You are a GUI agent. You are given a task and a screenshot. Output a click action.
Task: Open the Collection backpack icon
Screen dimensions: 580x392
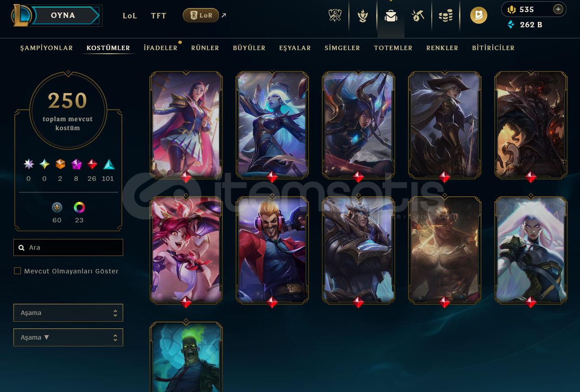391,16
